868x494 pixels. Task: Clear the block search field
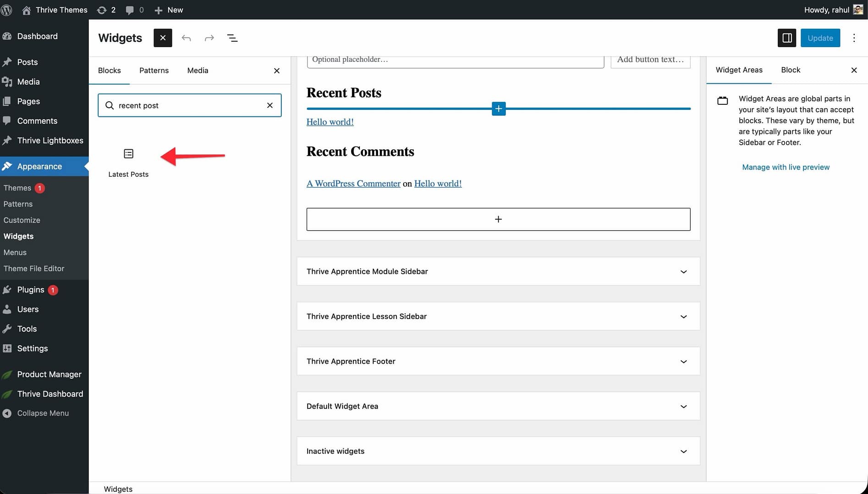tap(270, 105)
